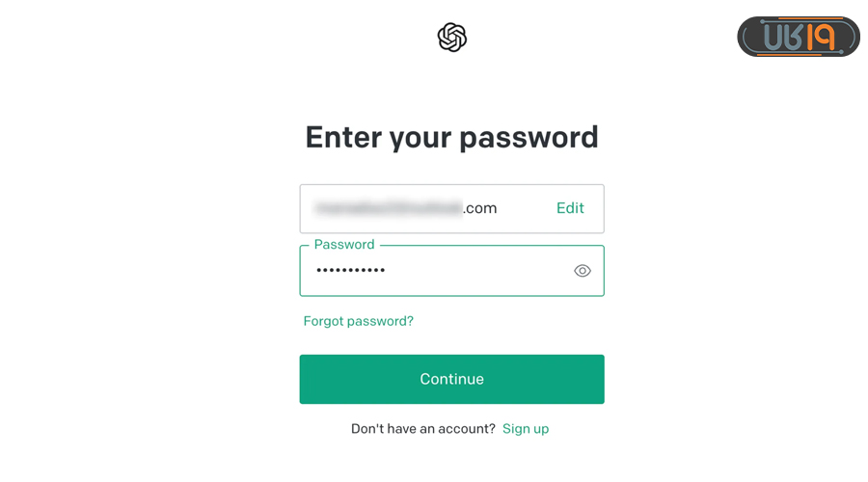
Task: Open the Forgot password? link
Action: click(358, 321)
